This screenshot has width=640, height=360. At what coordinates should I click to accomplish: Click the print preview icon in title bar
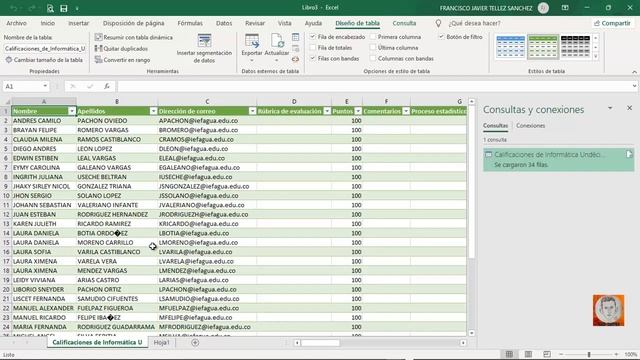[x=50, y=8]
